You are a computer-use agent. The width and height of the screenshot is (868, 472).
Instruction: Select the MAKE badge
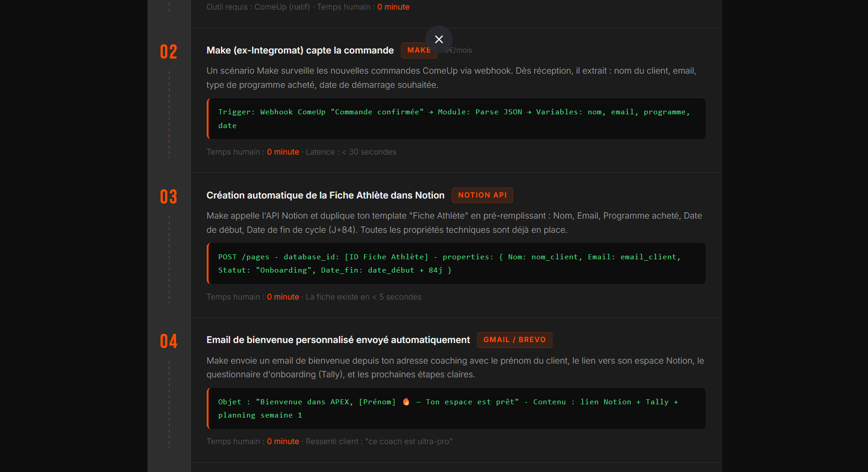418,50
